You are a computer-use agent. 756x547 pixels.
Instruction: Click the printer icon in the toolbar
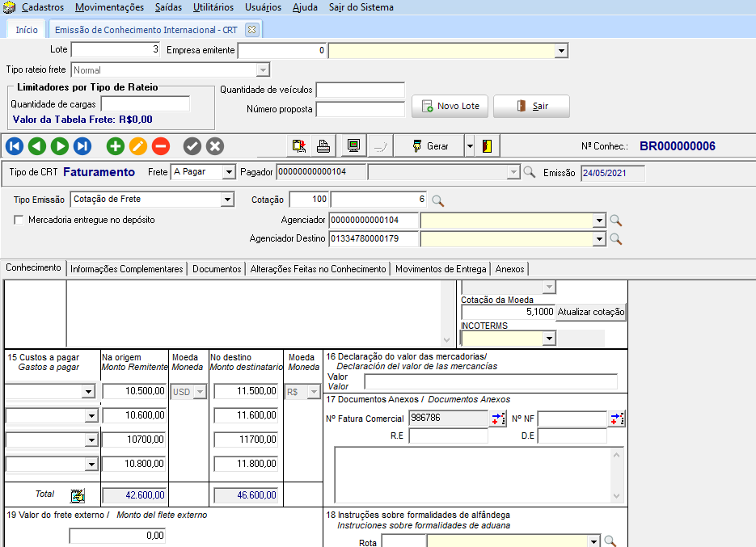pos(323,146)
